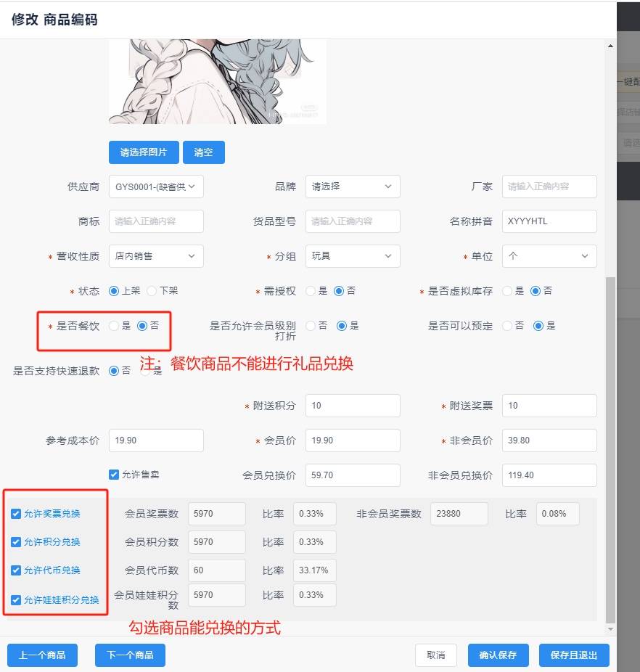Select 下架 for 状态

click(x=152, y=291)
